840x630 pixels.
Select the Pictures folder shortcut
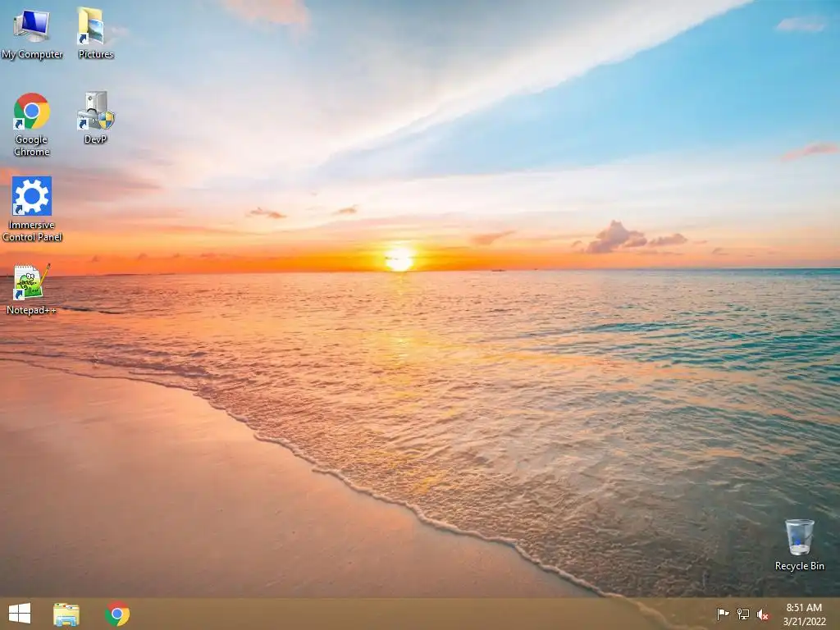(x=95, y=33)
